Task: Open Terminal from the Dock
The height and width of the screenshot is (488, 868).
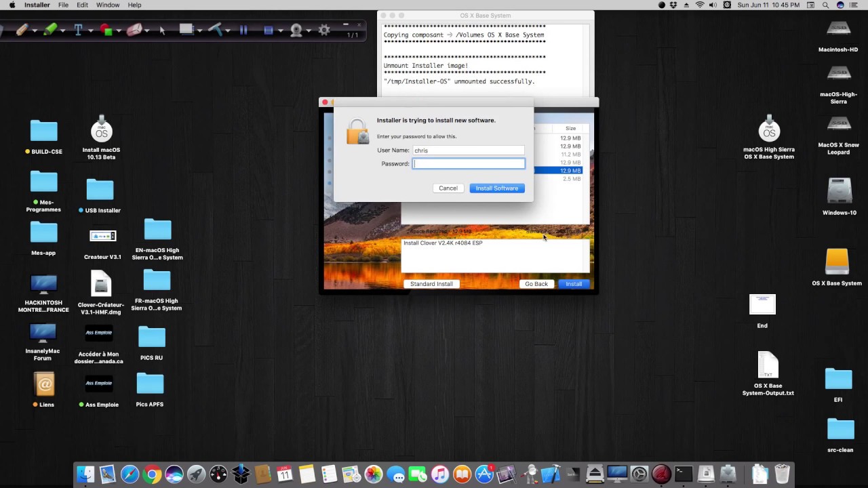Action: click(x=684, y=474)
